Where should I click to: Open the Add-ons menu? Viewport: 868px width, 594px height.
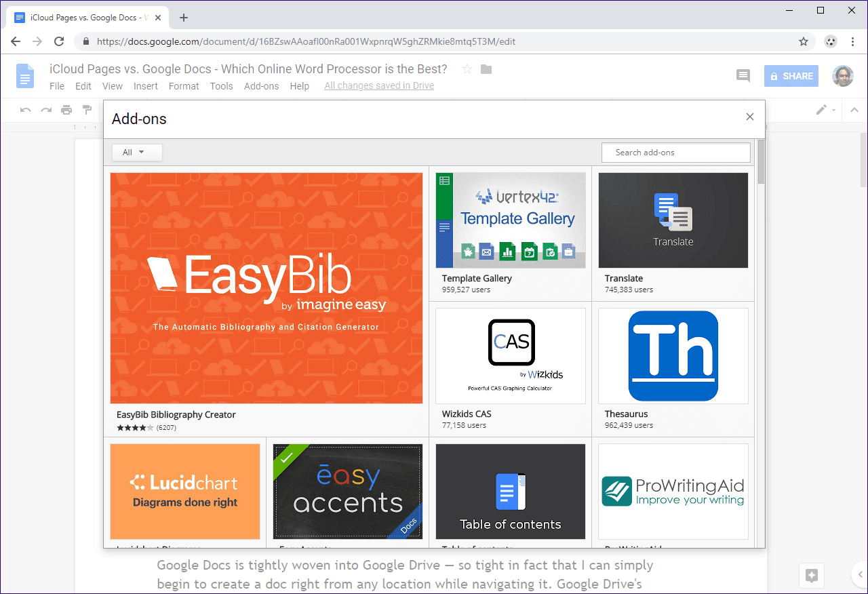pyautogui.click(x=262, y=86)
